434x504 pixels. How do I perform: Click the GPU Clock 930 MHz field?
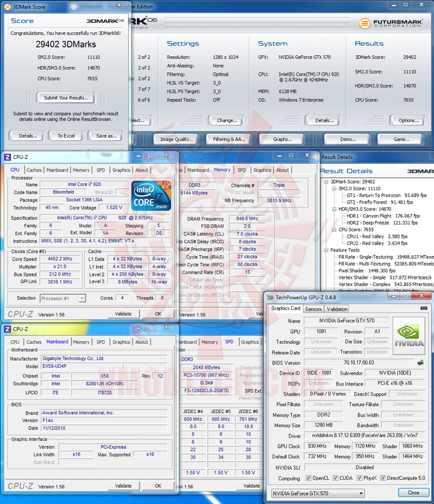(x=317, y=446)
